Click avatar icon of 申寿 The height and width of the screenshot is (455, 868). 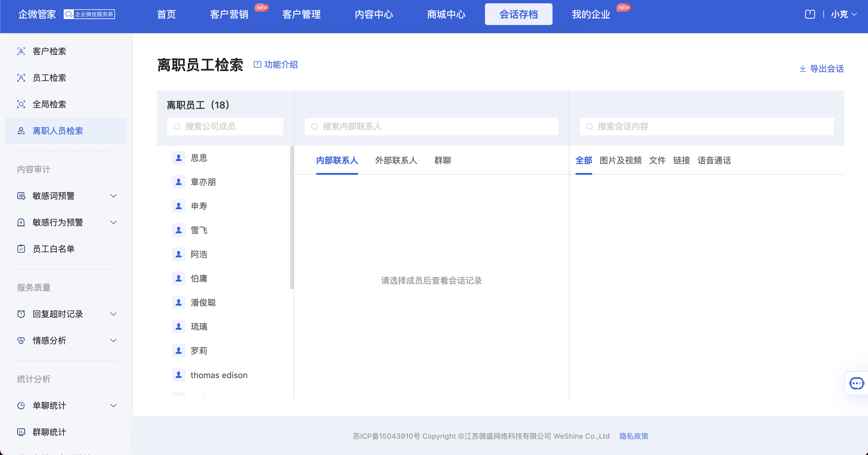[179, 206]
